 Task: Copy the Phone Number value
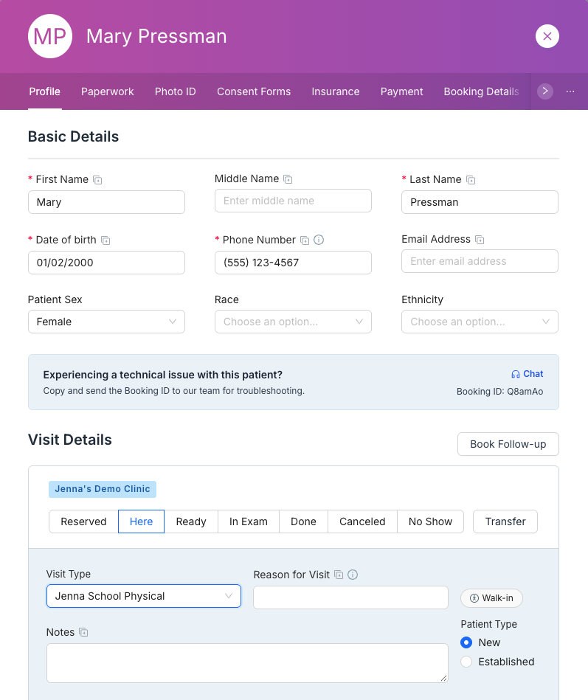tap(305, 240)
